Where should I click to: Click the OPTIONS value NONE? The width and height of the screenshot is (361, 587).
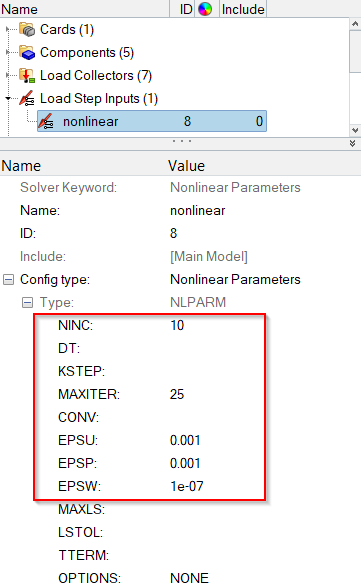tap(189, 578)
